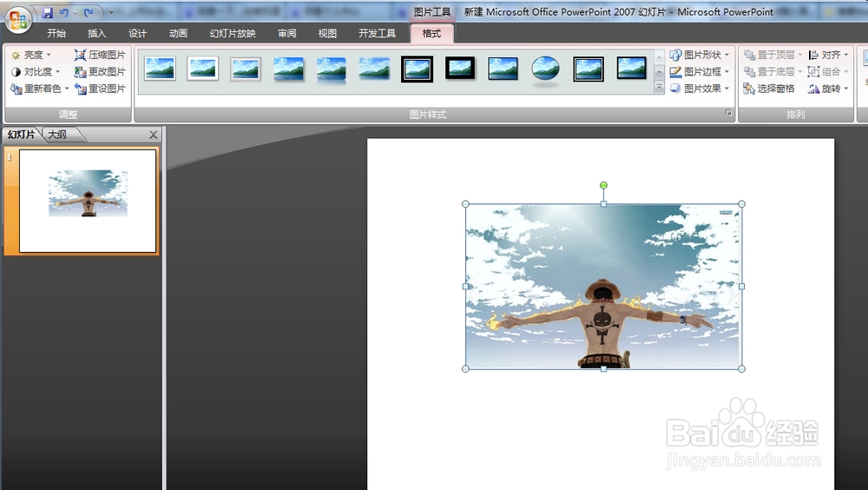Open the 旋转 rotate menu

[828, 89]
